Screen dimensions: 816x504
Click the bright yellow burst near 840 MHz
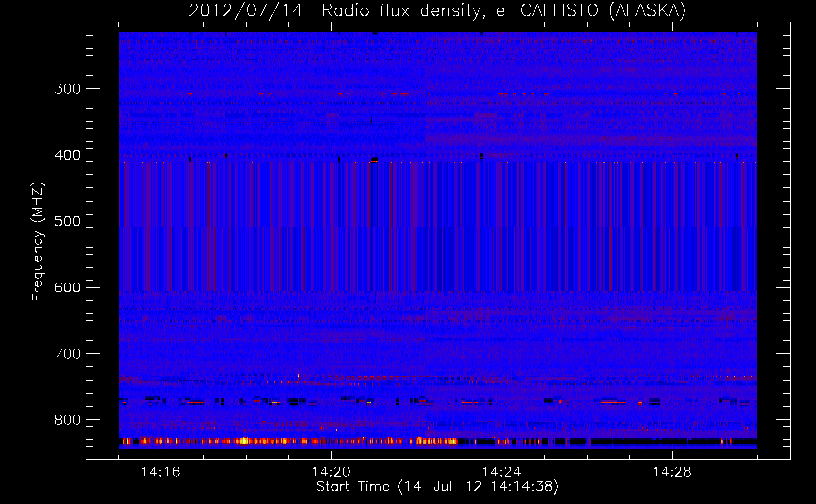click(243, 442)
